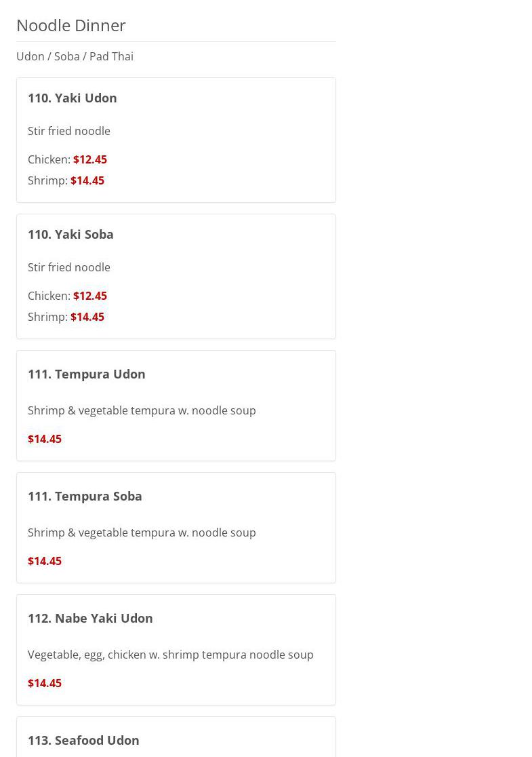Image resolution: width=532 pixels, height=757 pixels.
Task: Click the Yaki Udon stir fried noodle description
Action: pyautogui.click(x=69, y=131)
